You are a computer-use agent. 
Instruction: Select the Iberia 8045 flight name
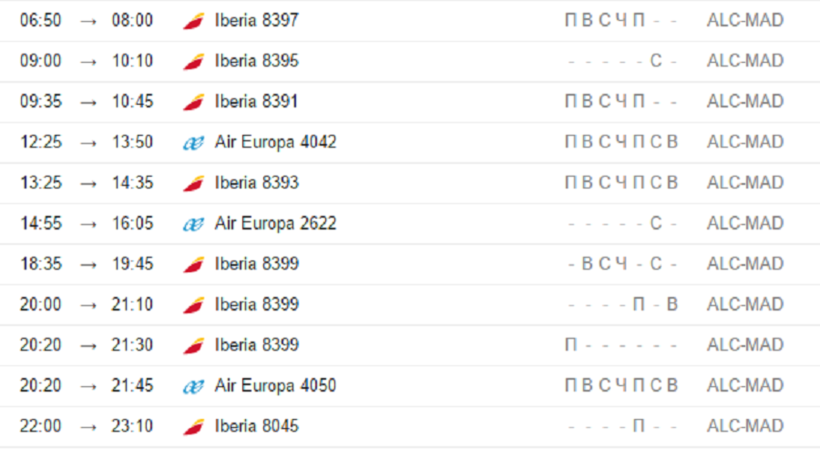[256, 426]
